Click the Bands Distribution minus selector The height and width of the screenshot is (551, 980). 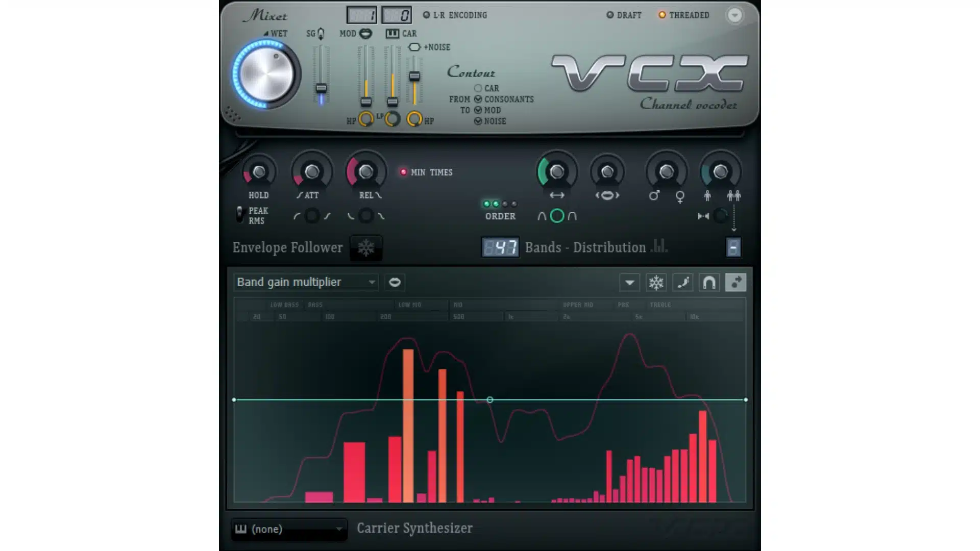(x=733, y=247)
